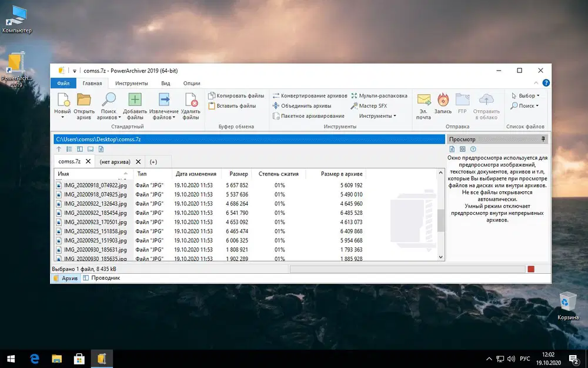Viewport: 588px width, 368px height.
Task: Click Объединить архивы tool
Action: coord(302,106)
